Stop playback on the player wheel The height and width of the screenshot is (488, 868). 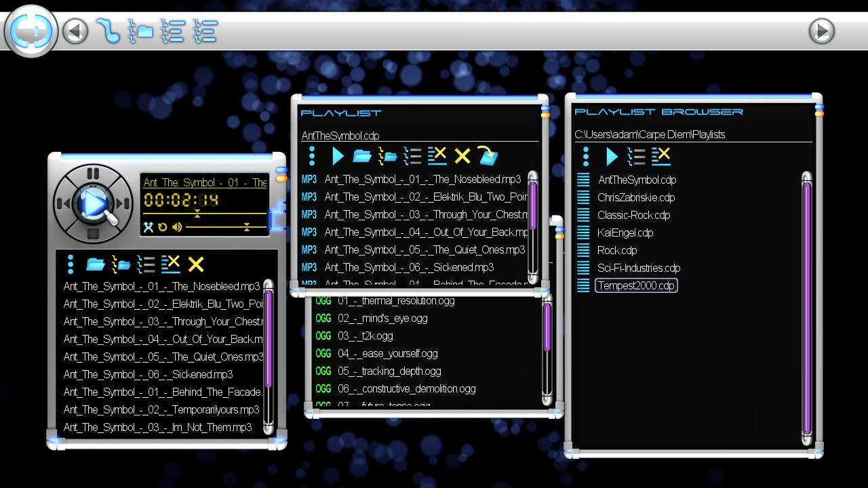click(x=93, y=233)
